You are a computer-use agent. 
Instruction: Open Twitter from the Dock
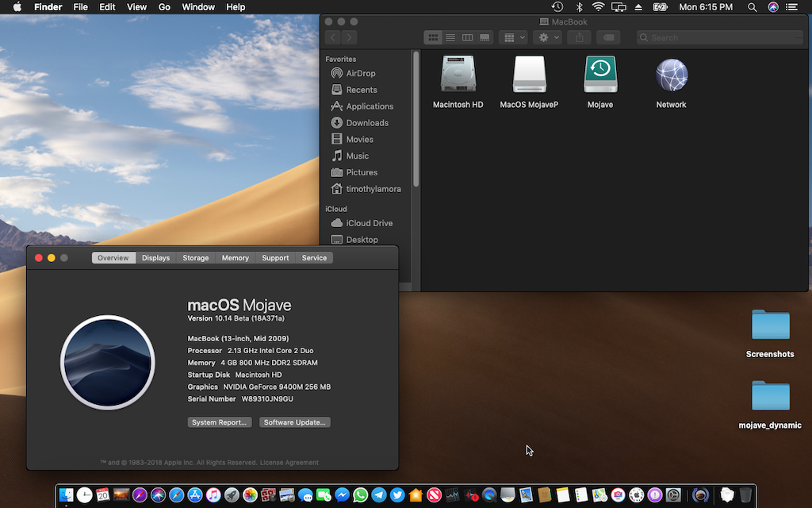397,495
